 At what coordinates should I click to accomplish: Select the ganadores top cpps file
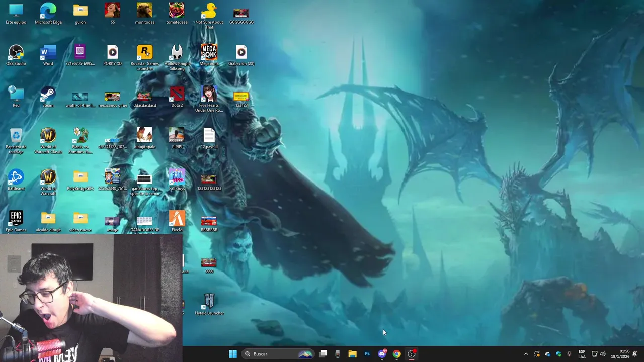coord(144,185)
